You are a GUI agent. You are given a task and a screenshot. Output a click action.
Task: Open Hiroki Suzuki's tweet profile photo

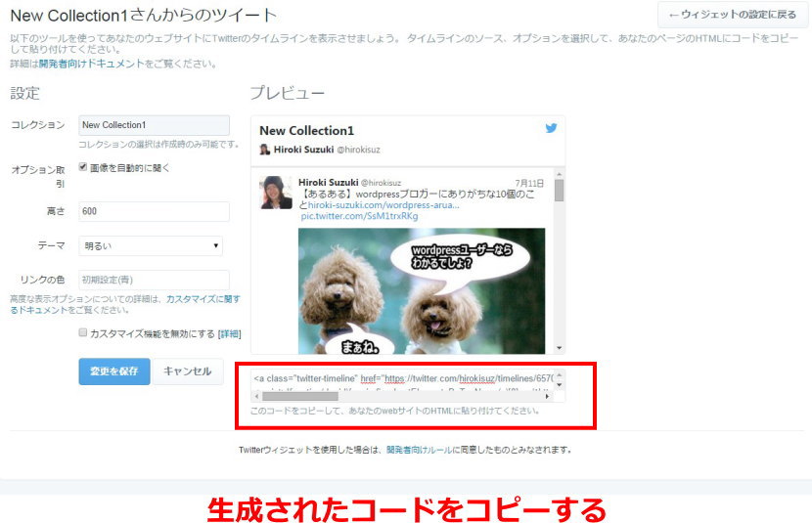(x=276, y=193)
